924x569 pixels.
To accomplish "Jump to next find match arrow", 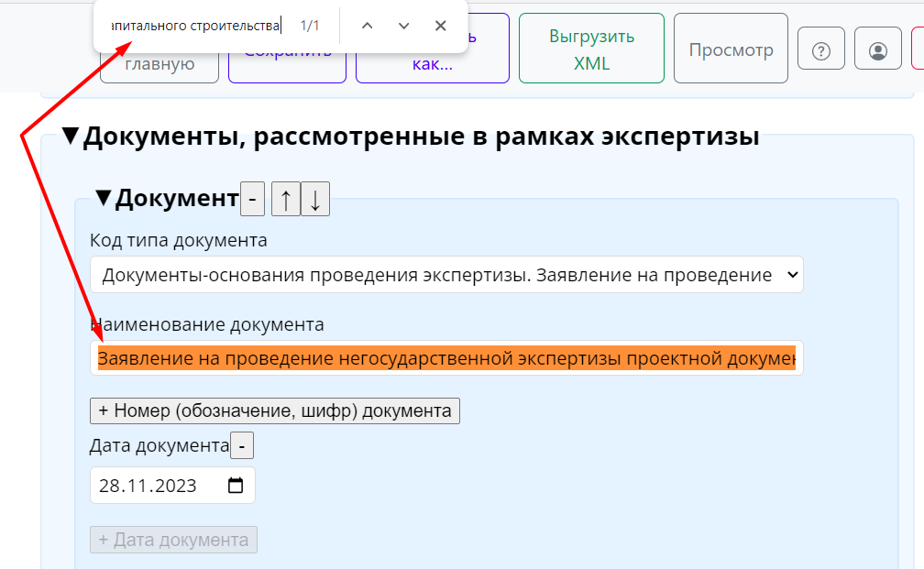I will pos(403,26).
